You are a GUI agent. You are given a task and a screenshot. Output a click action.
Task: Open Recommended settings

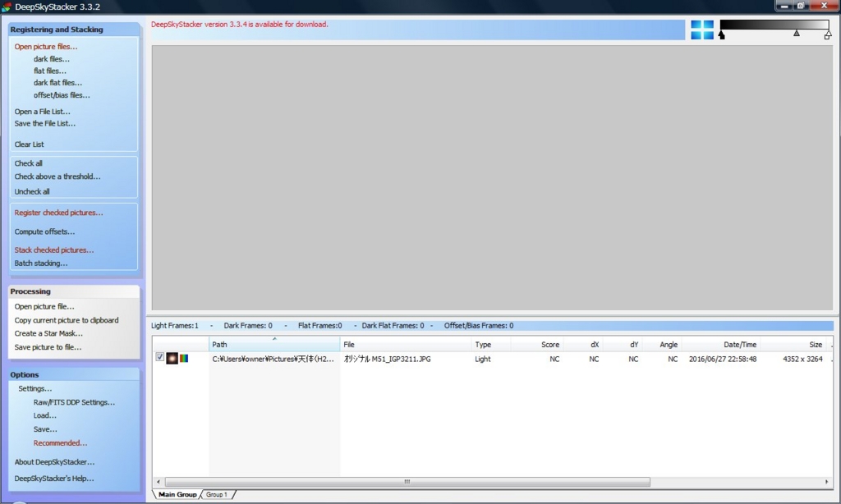pos(60,443)
